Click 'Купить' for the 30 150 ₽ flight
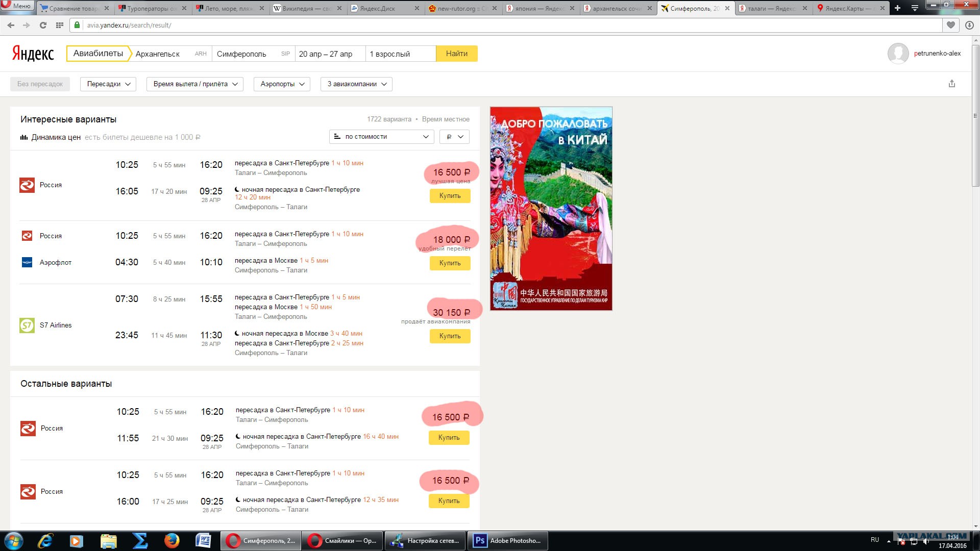This screenshot has height=551, width=980. pyautogui.click(x=450, y=336)
